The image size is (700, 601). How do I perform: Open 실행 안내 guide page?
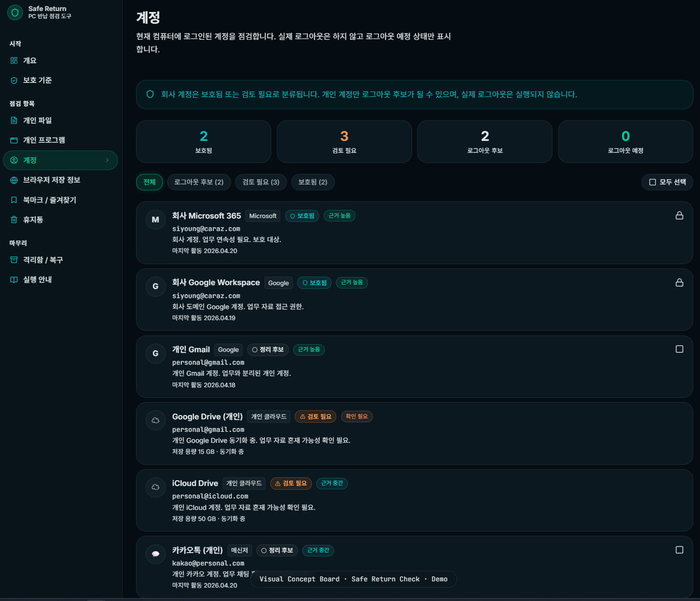point(37,279)
